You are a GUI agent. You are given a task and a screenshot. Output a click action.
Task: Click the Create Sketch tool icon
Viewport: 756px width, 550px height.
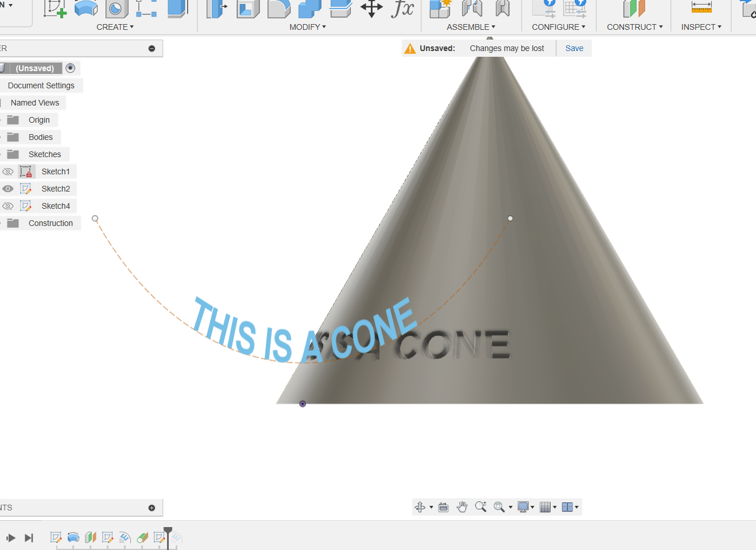point(55,8)
